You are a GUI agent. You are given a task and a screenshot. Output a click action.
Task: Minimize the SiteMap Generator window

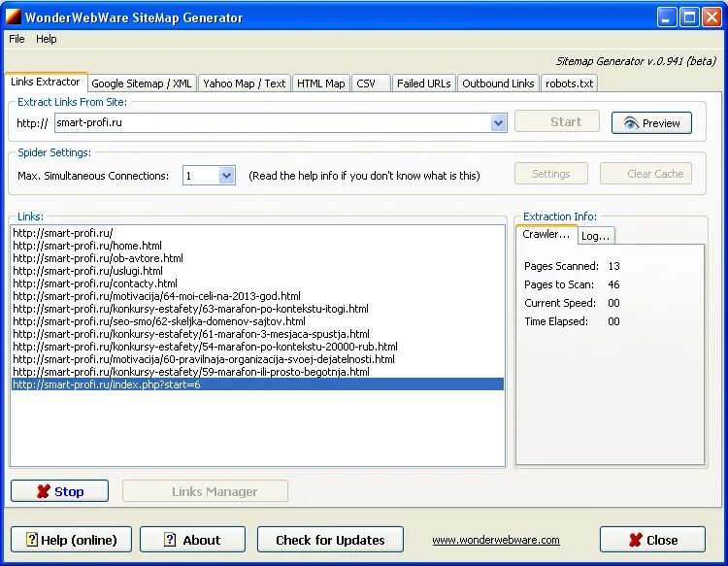pos(667,17)
